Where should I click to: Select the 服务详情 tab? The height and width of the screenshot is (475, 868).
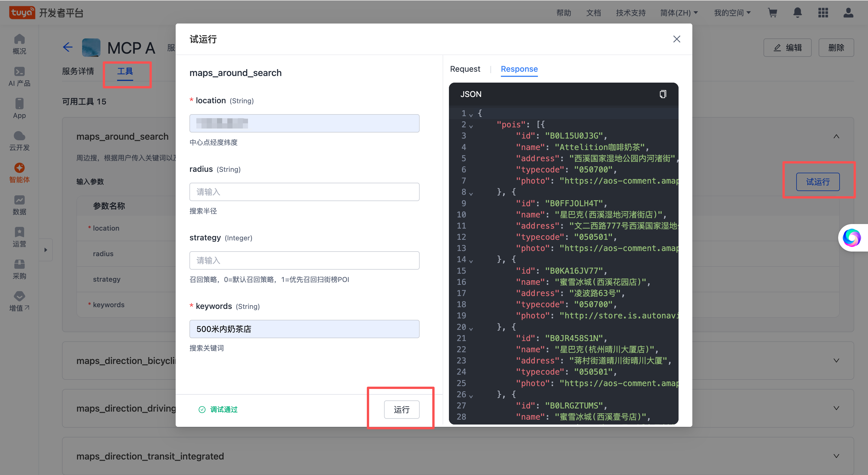78,71
